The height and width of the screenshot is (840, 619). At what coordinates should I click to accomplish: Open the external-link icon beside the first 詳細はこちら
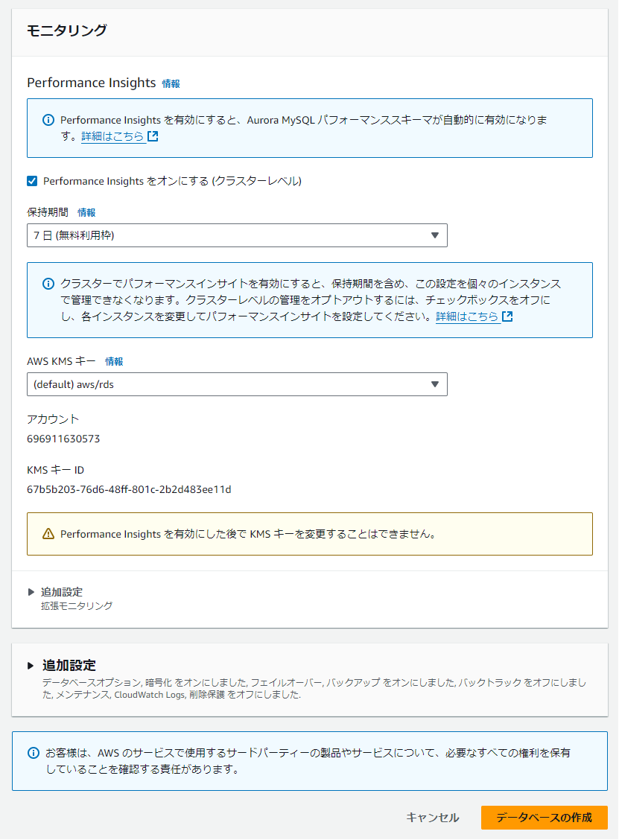153,136
